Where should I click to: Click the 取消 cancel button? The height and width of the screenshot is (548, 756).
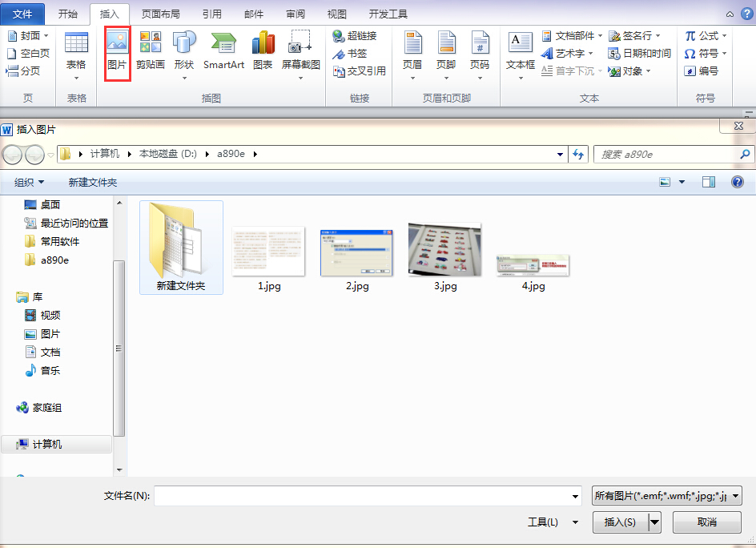(707, 522)
